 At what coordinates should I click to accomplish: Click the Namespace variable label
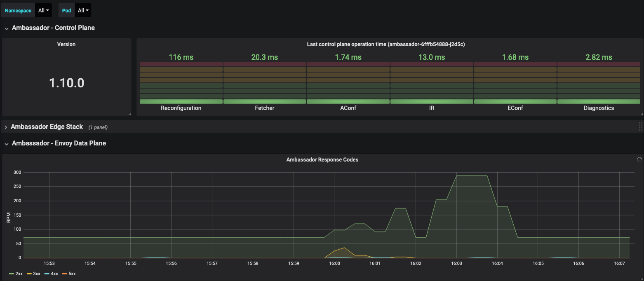coord(18,10)
